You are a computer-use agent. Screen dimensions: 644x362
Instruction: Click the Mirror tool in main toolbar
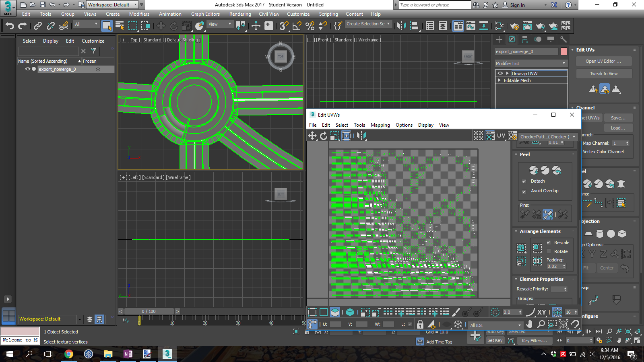[401, 26]
